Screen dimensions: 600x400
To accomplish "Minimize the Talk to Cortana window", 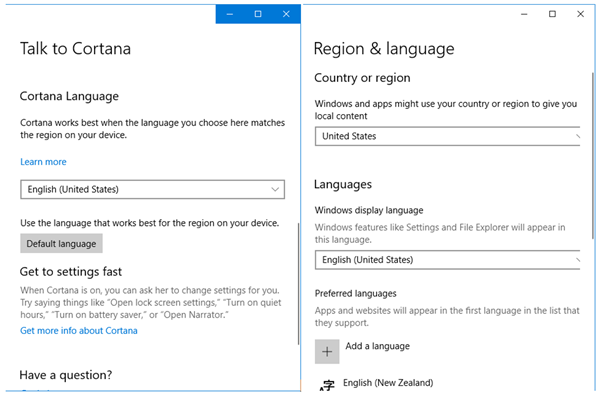I will click(x=231, y=14).
